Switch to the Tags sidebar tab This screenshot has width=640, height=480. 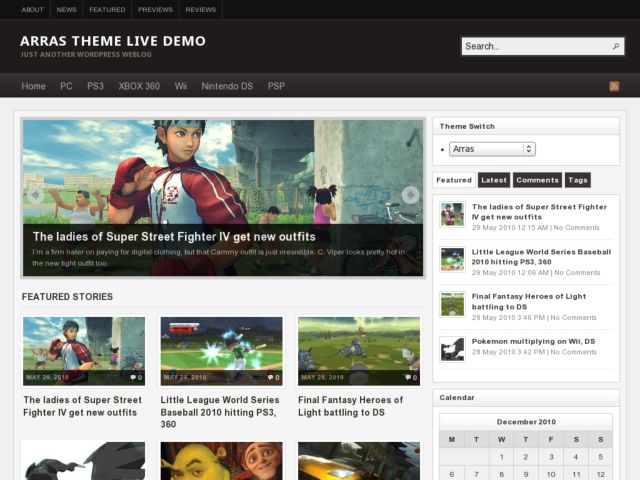pyautogui.click(x=578, y=180)
